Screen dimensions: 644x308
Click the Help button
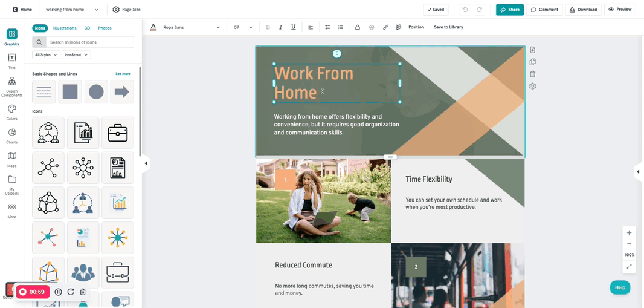tap(620, 287)
